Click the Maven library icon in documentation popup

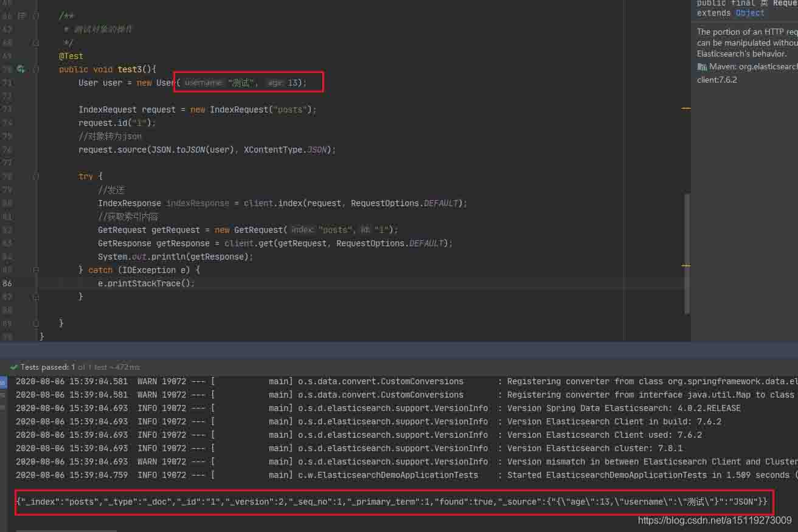coord(702,67)
